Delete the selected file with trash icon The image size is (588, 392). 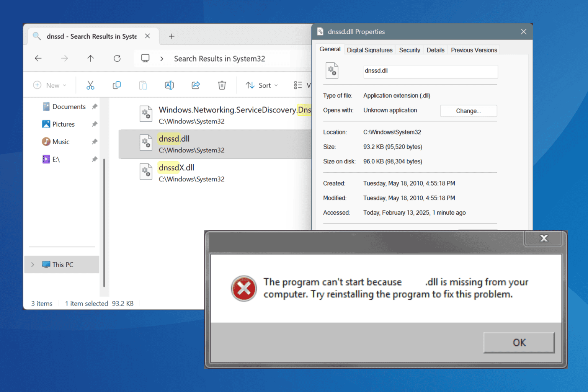tap(222, 85)
